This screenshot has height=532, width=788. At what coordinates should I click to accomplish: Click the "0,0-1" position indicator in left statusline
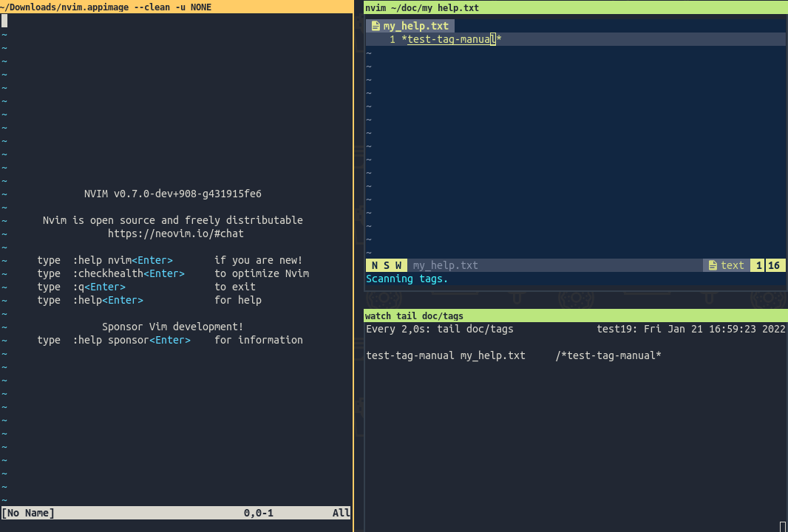[x=257, y=512]
